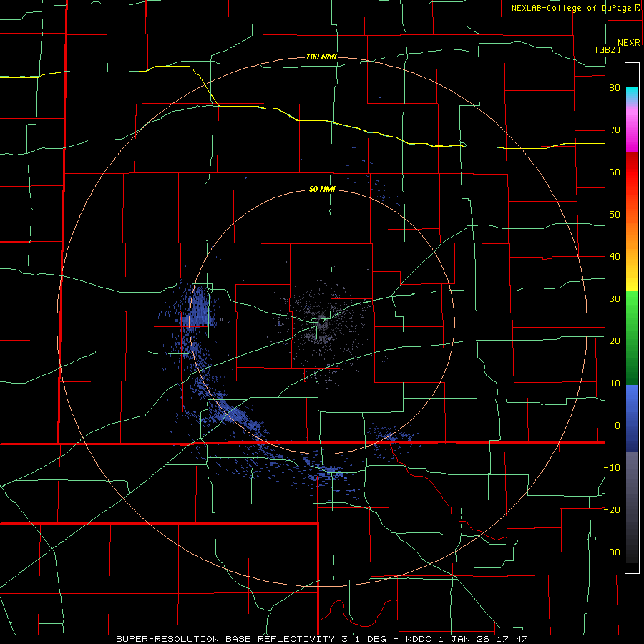Click the 100 NMI range ring label

pyautogui.click(x=321, y=57)
